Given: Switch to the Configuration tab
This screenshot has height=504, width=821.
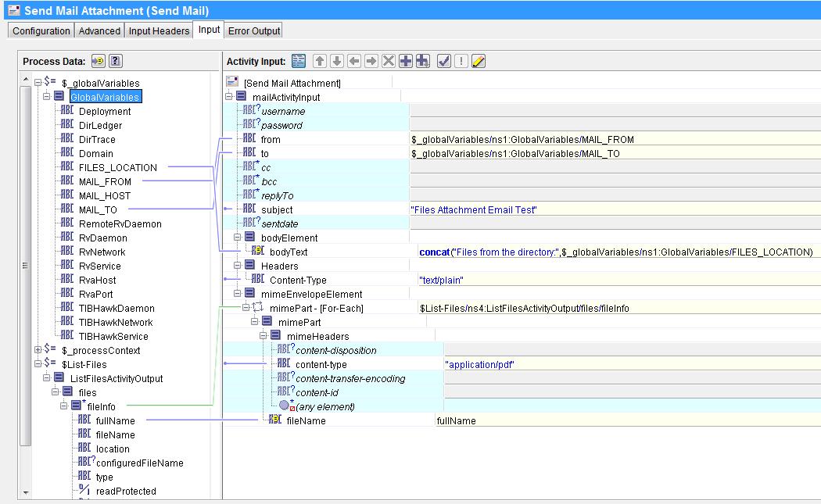Looking at the screenshot, I should pos(40,30).
